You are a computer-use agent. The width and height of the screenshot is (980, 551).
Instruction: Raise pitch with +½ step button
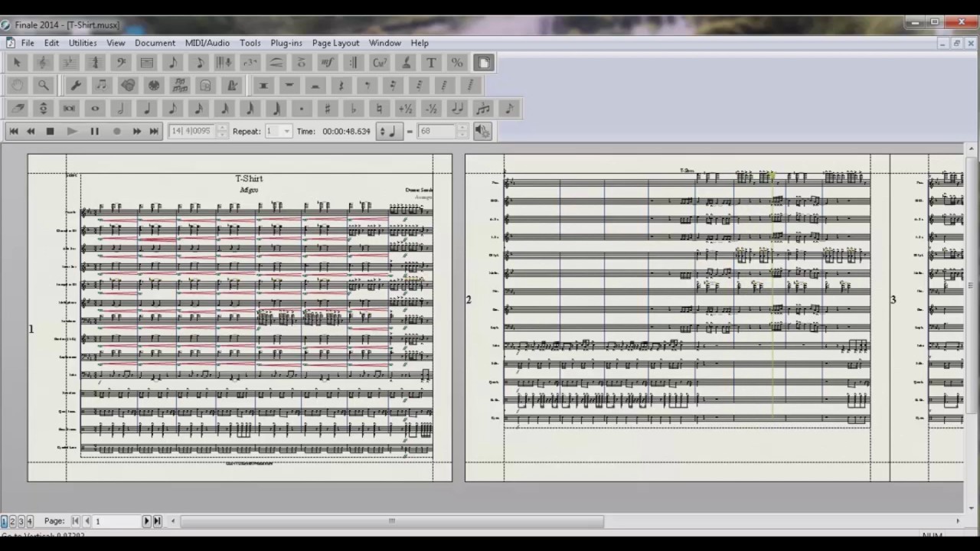click(x=406, y=109)
